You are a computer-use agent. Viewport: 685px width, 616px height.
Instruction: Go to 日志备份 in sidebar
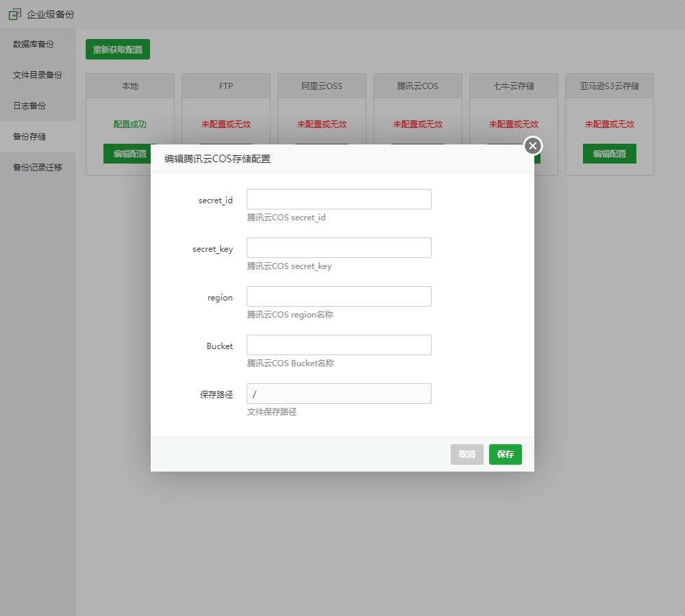(x=29, y=106)
